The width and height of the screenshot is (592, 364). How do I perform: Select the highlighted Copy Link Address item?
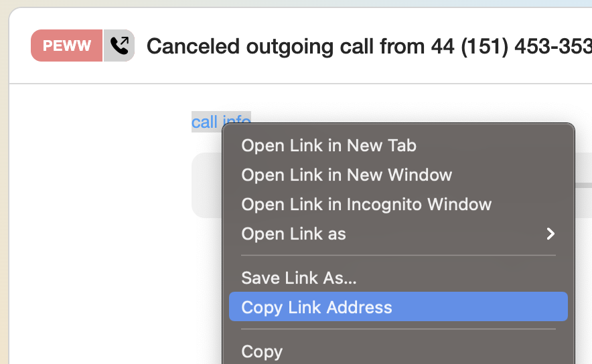(x=317, y=307)
